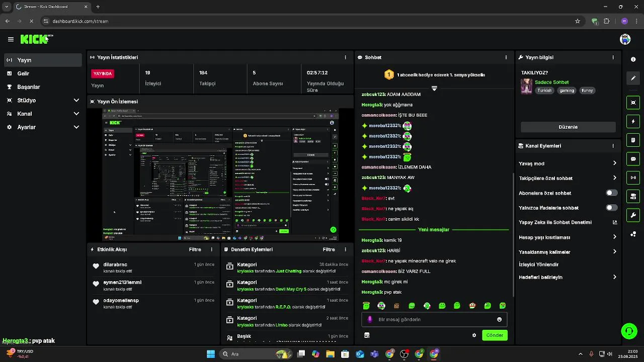
Task: Open the Windows Start button
Action: coord(211,354)
